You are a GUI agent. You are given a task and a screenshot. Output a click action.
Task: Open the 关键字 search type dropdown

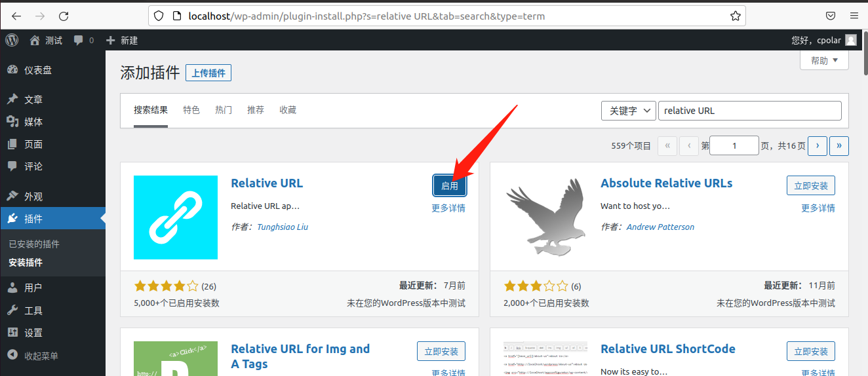629,111
